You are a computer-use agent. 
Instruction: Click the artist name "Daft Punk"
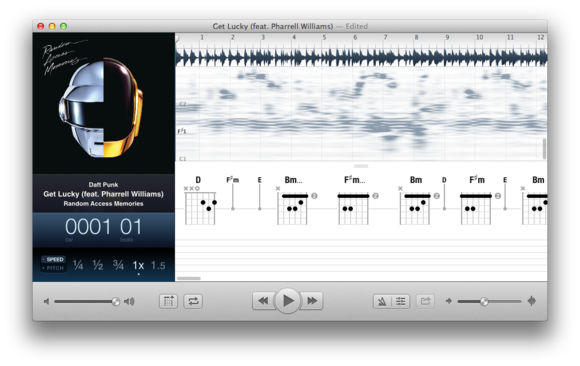103,184
